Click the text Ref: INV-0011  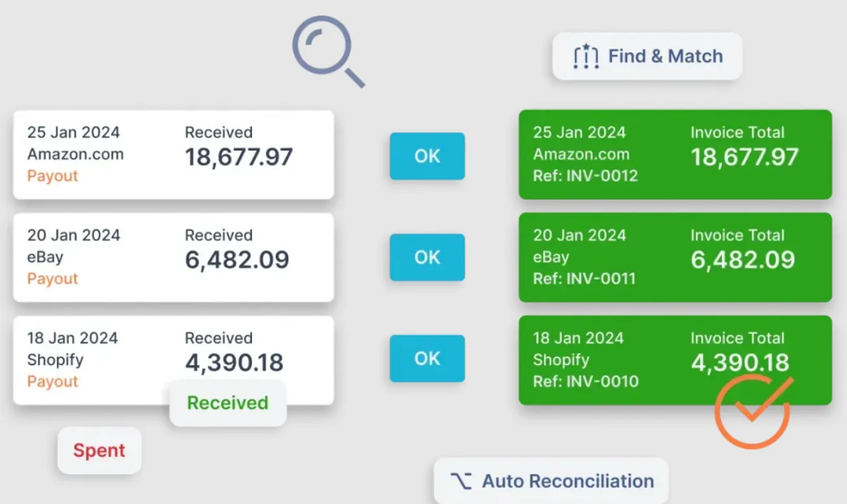pyautogui.click(x=584, y=278)
